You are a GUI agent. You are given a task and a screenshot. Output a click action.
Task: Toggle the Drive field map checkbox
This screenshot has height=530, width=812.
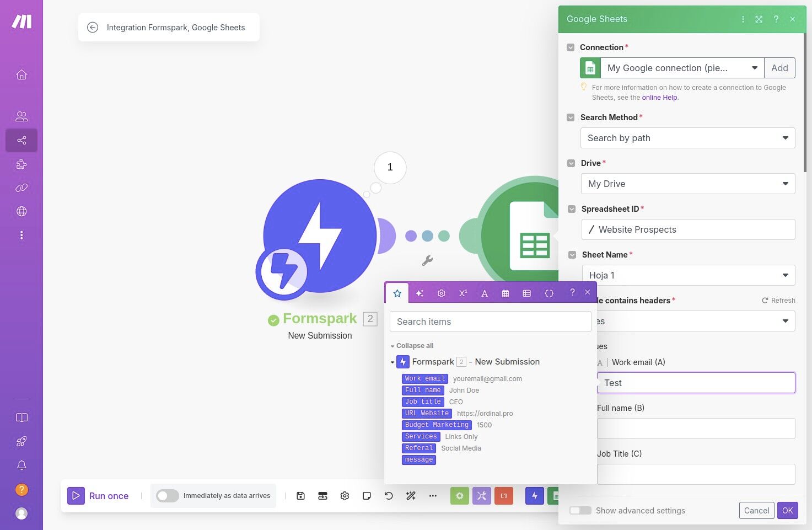point(571,163)
